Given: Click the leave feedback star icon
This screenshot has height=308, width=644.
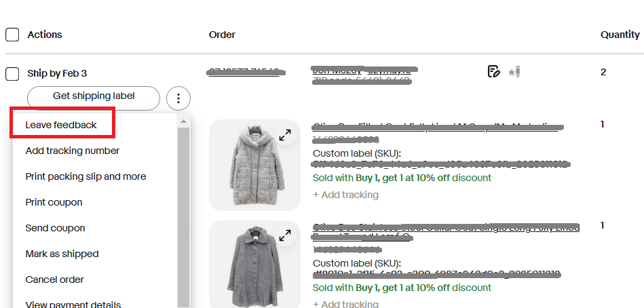Looking at the screenshot, I should tap(514, 71).
